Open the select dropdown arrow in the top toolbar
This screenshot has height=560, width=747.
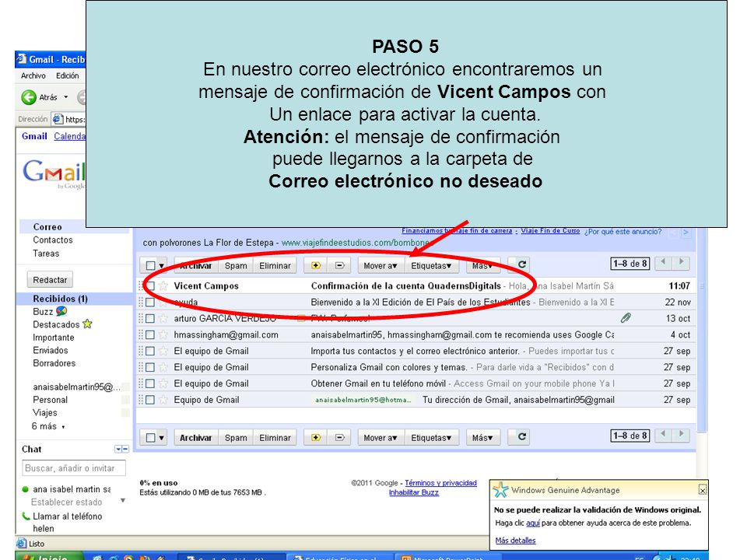(x=162, y=266)
